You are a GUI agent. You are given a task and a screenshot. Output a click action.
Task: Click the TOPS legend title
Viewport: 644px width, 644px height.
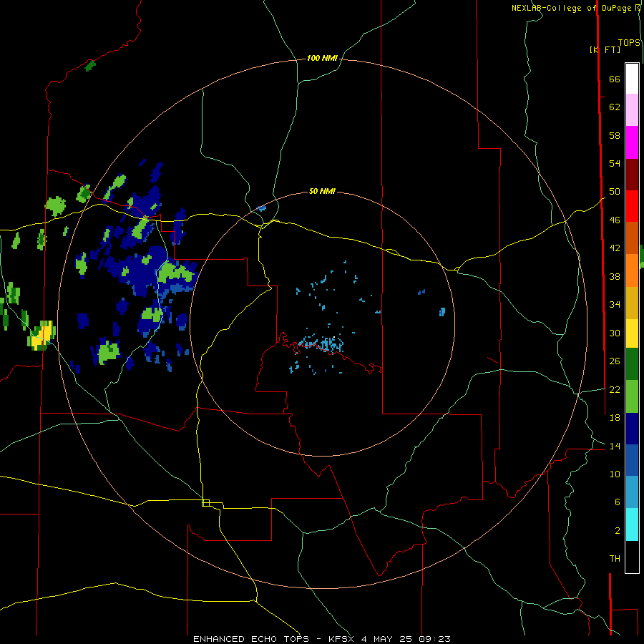(x=629, y=42)
